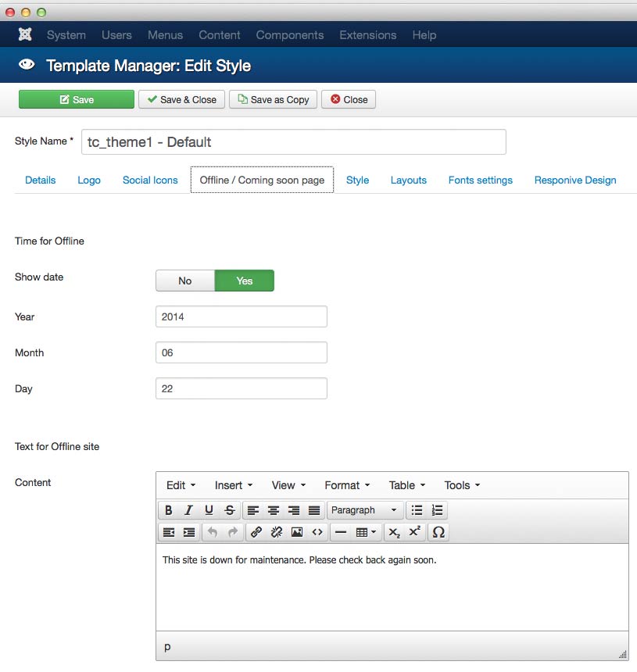Center align text in the editor
The width and height of the screenshot is (637, 672).
pos(274,510)
